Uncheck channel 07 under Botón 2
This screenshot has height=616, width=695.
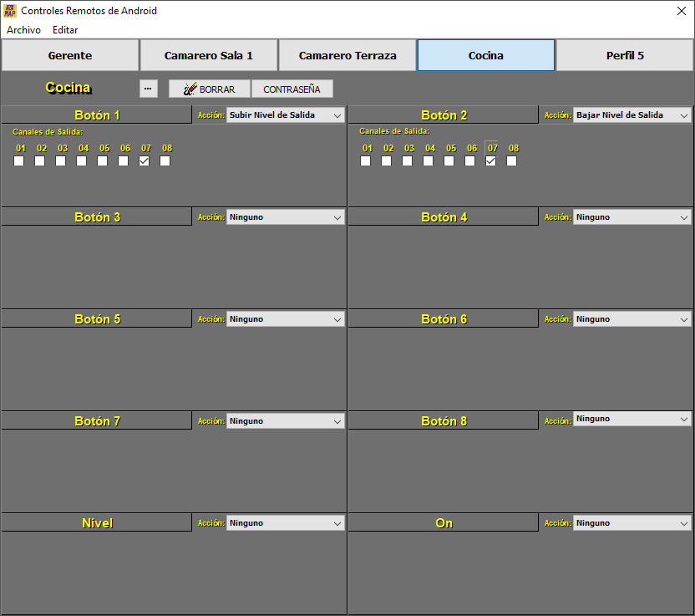coord(491,161)
